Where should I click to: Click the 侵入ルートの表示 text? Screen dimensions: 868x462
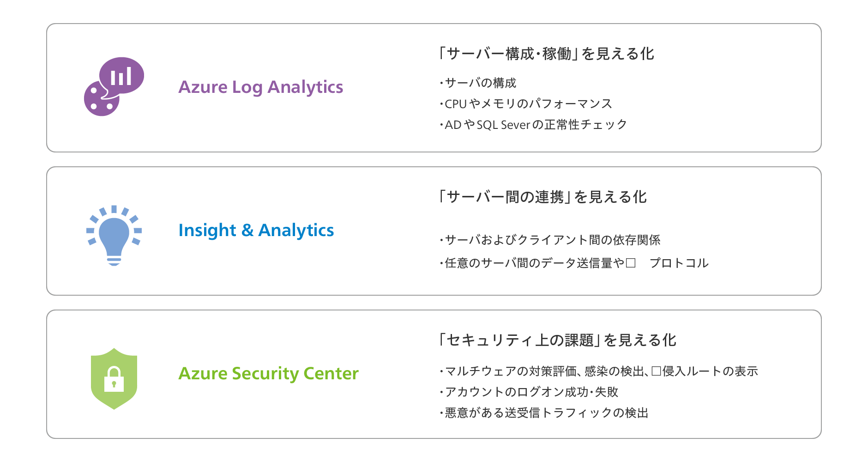(x=710, y=371)
